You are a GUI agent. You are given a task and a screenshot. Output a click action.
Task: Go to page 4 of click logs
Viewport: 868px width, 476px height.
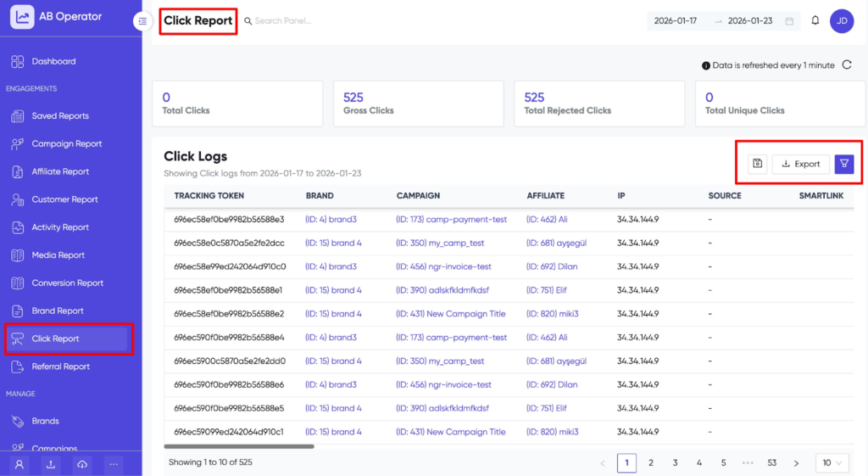(x=699, y=462)
